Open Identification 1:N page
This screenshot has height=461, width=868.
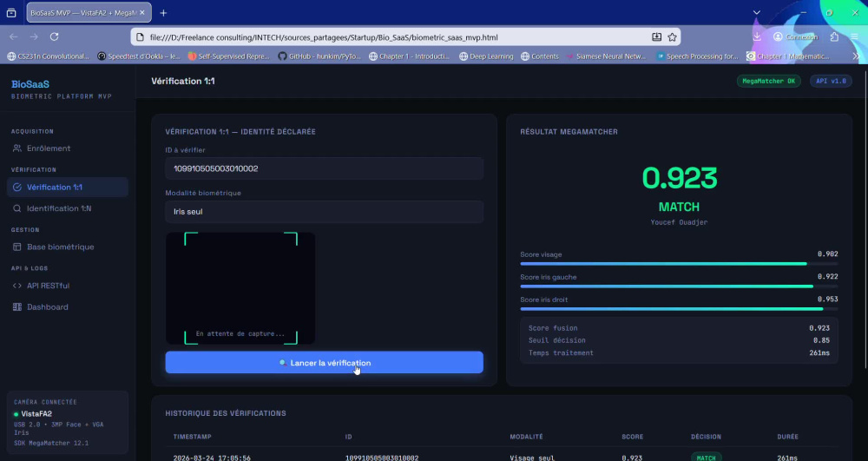point(67,208)
